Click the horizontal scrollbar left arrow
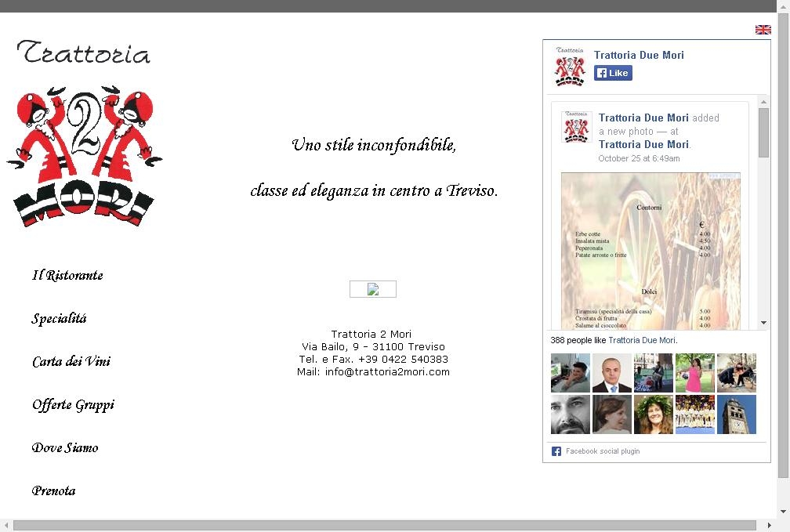790x532 pixels. click(x=6, y=526)
